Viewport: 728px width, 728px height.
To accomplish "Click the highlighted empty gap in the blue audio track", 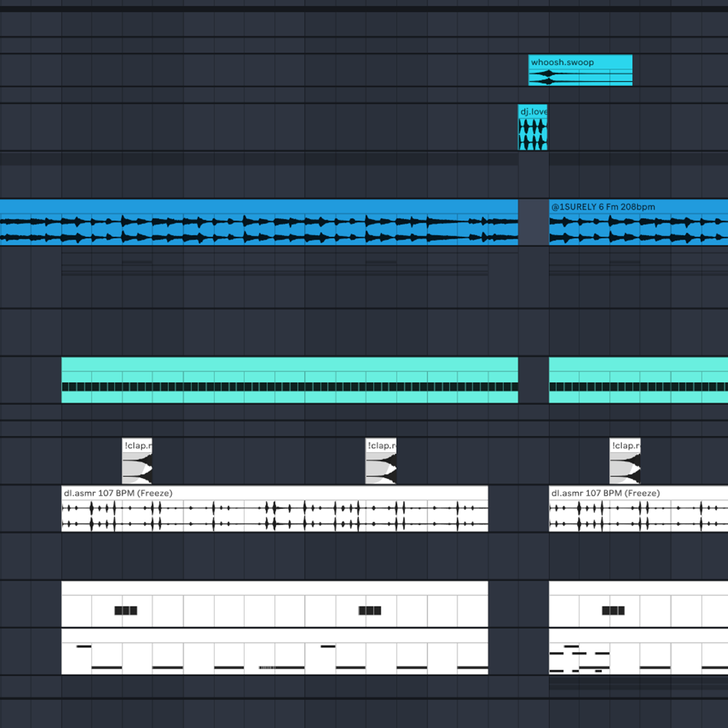I will [533, 222].
